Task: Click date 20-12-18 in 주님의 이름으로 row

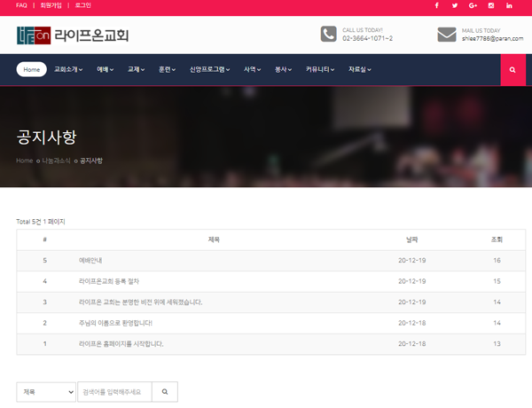Action: coord(412,323)
